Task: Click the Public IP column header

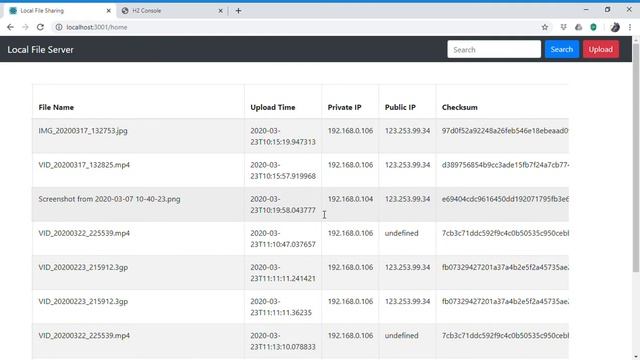Action: tap(400, 107)
